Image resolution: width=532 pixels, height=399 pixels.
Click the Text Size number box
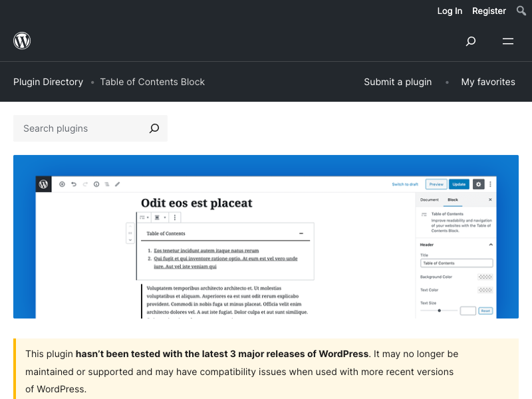(467, 311)
